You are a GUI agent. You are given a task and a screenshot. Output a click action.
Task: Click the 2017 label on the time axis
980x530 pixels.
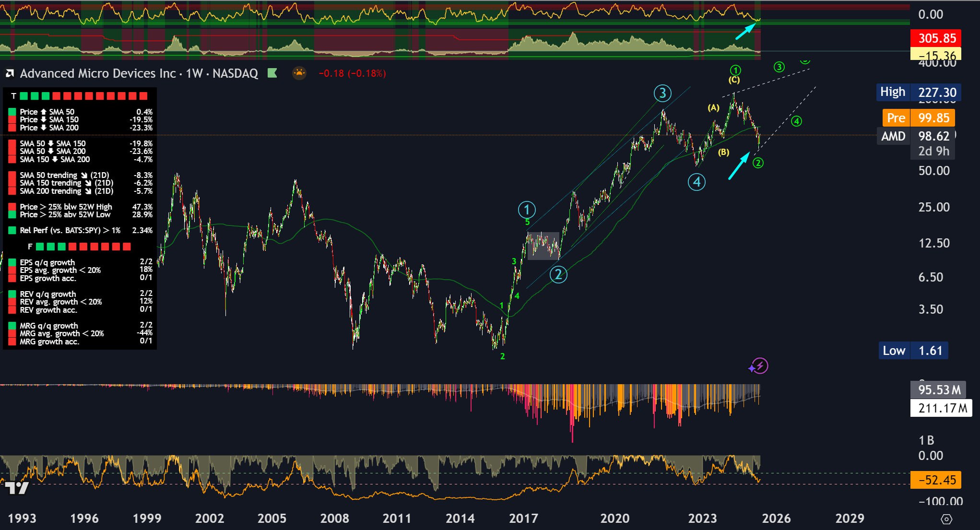point(523,518)
